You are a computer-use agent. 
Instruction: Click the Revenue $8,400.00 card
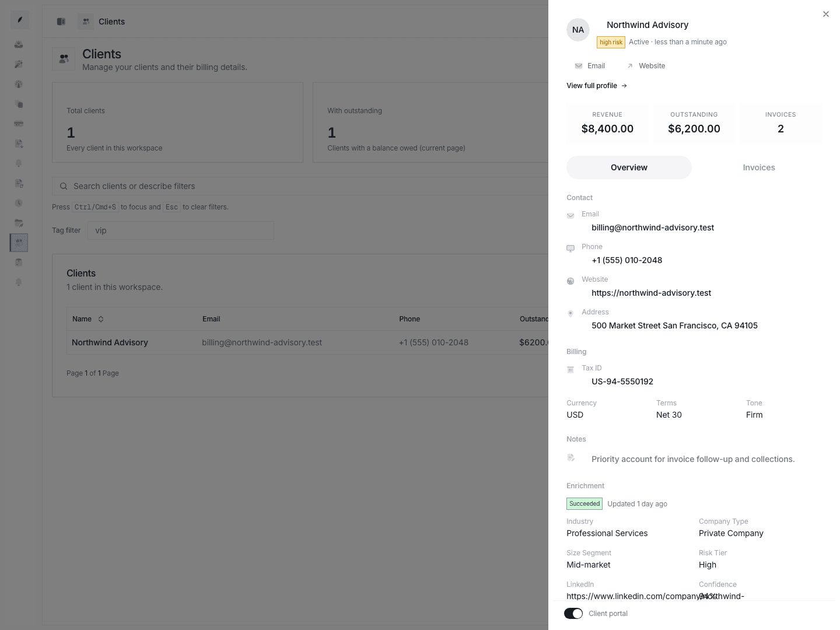click(607, 124)
